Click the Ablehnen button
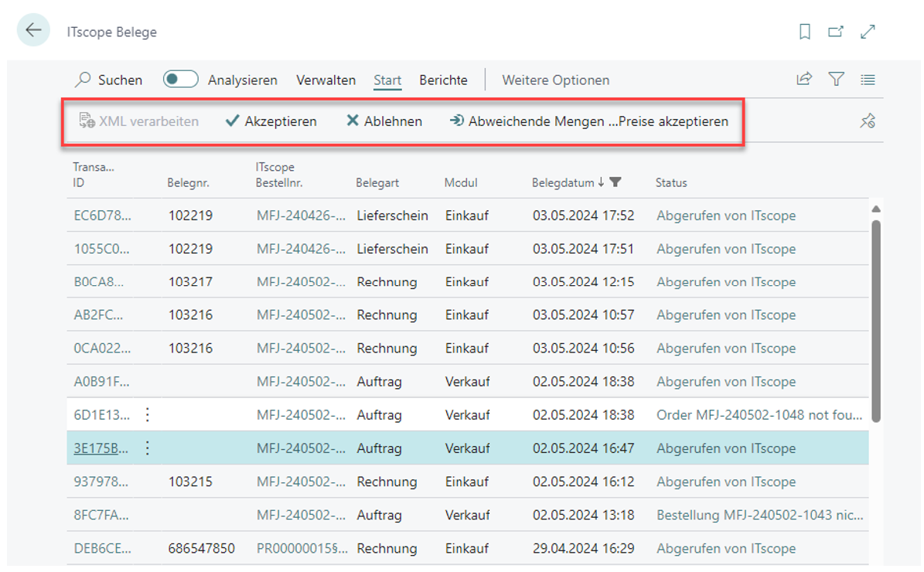This screenshot has height=572, width=924. 384,121
